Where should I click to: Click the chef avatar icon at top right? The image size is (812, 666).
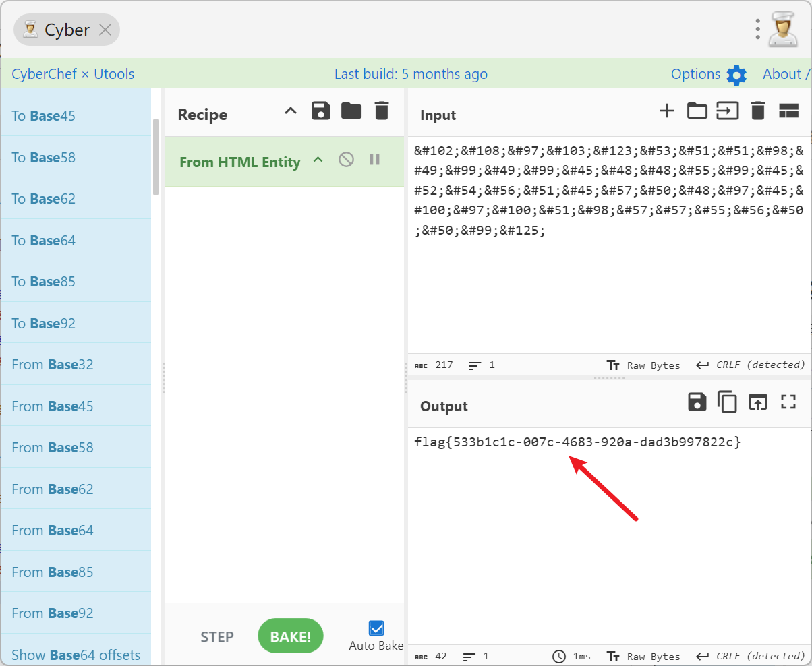[783, 30]
